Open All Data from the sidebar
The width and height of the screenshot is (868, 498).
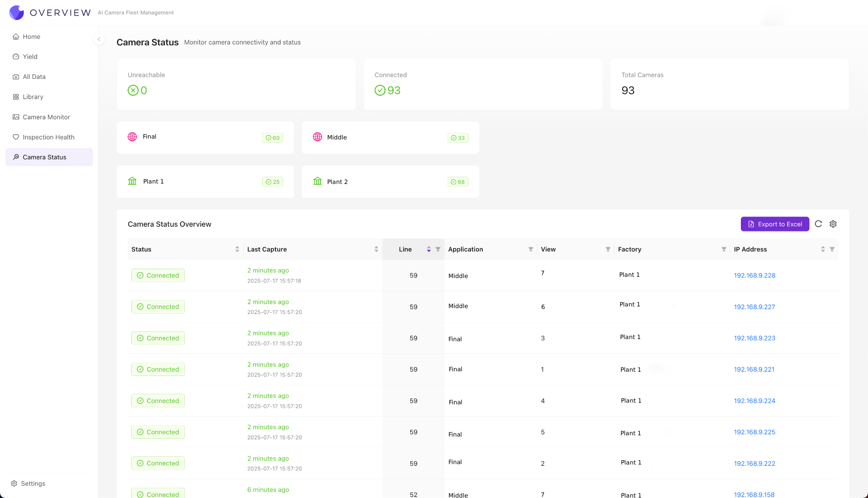click(x=34, y=77)
